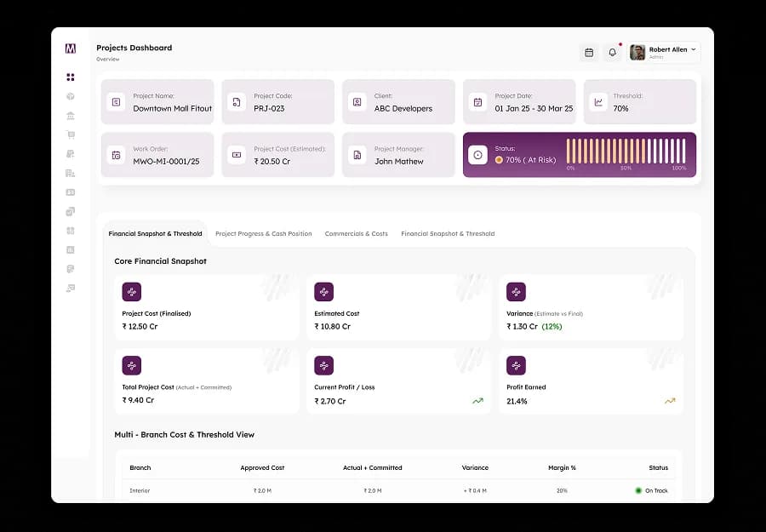Open notifications bell icon
Viewport: 766px width, 532px height.
point(612,52)
